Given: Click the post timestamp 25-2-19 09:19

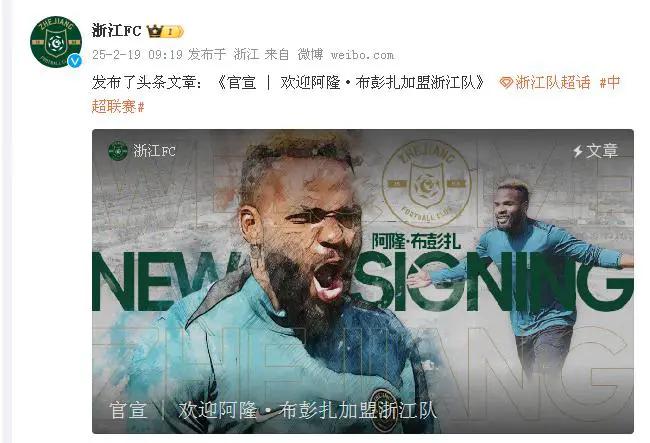Looking at the screenshot, I should [137, 55].
